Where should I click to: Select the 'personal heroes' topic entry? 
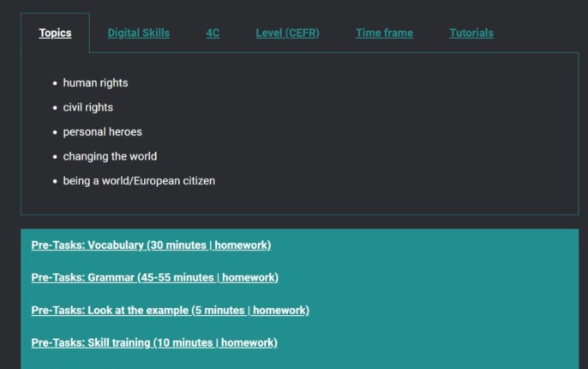[x=102, y=132]
